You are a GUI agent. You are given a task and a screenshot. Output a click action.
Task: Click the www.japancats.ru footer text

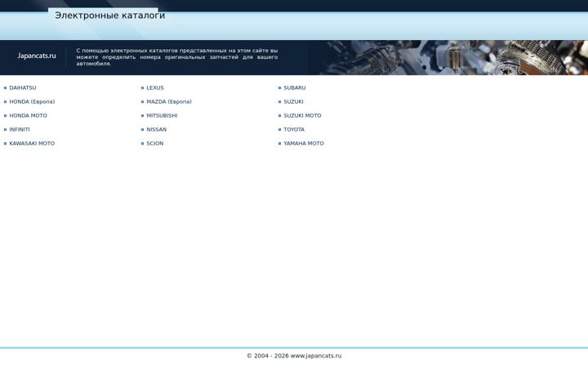[316, 356]
